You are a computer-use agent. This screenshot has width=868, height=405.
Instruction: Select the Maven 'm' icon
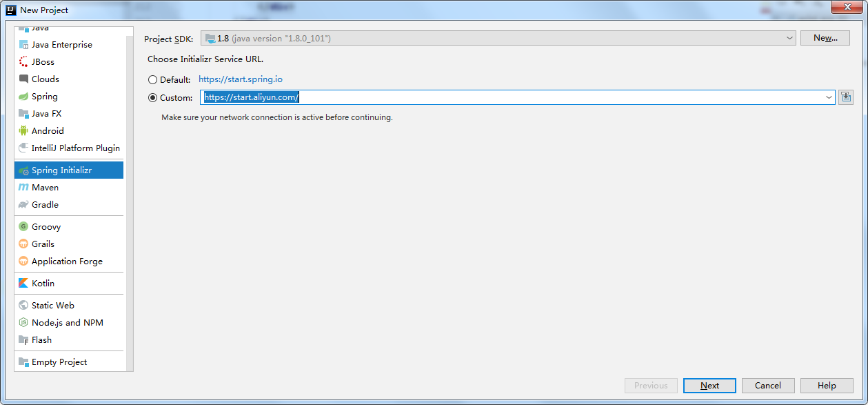point(24,188)
